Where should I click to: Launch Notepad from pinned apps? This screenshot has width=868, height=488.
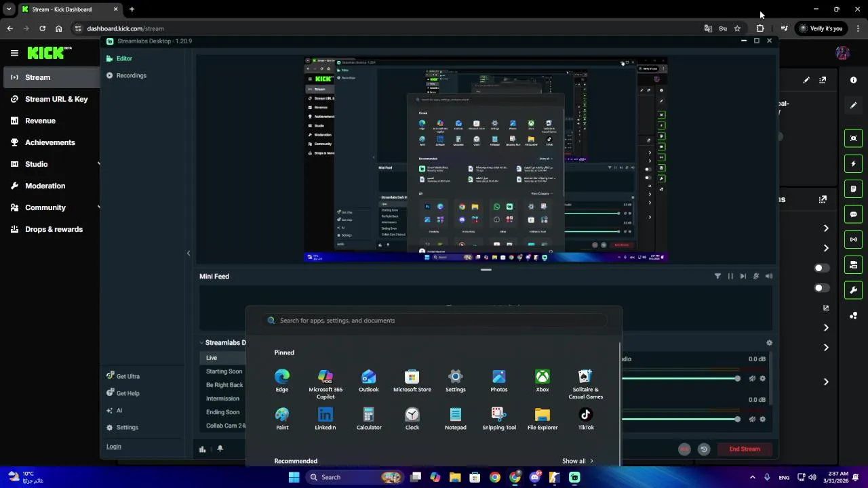tap(456, 419)
